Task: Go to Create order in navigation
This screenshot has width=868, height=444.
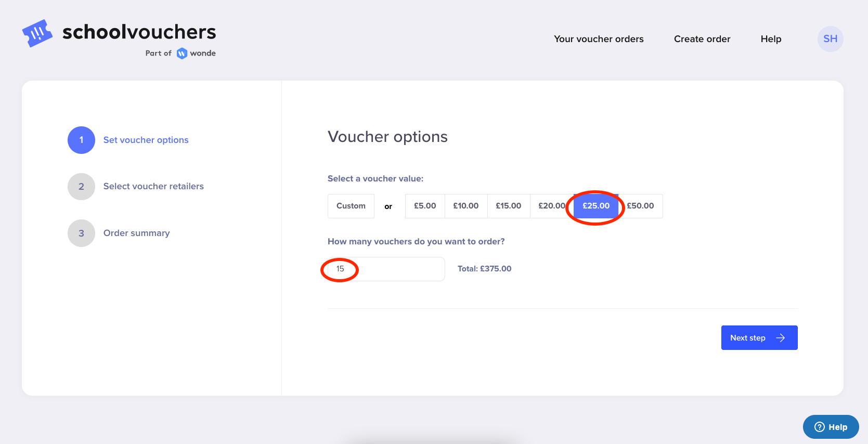Action: tap(702, 39)
